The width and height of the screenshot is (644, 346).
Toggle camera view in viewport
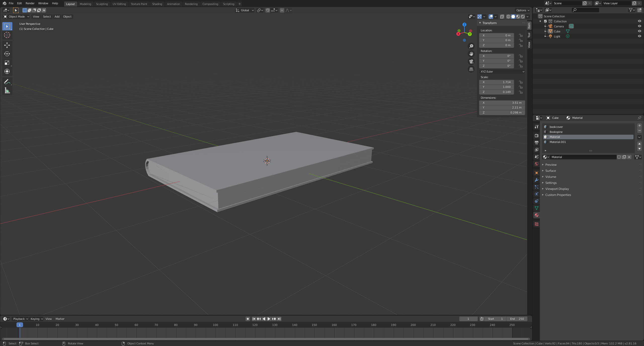click(x=471, y=62)
